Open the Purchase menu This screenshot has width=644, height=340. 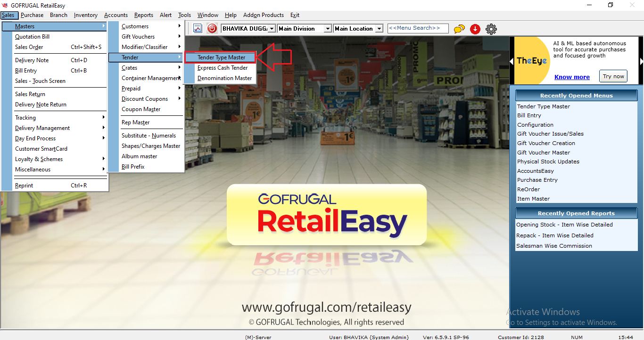tap(32, 15)
